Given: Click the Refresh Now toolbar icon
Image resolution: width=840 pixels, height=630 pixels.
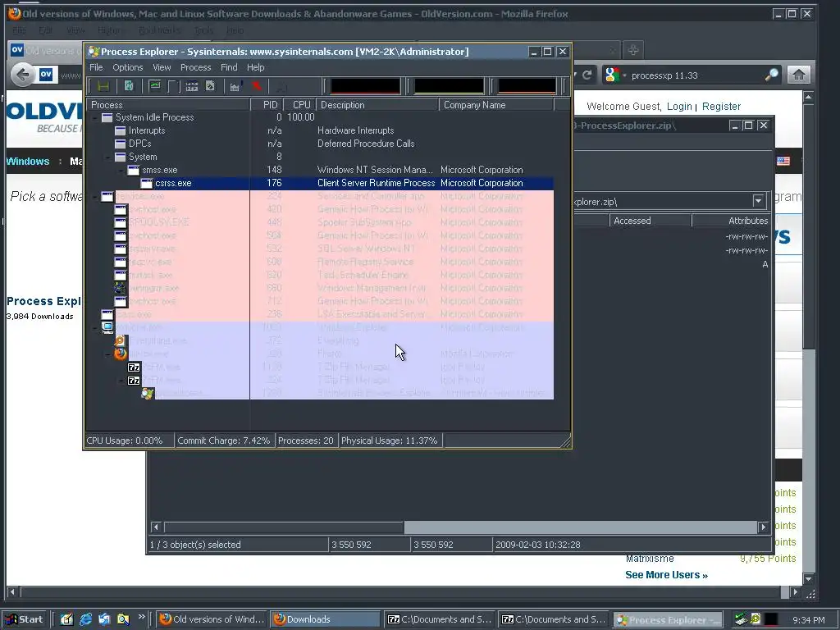Looking at the screenshot, I should (x=129, y=85).
